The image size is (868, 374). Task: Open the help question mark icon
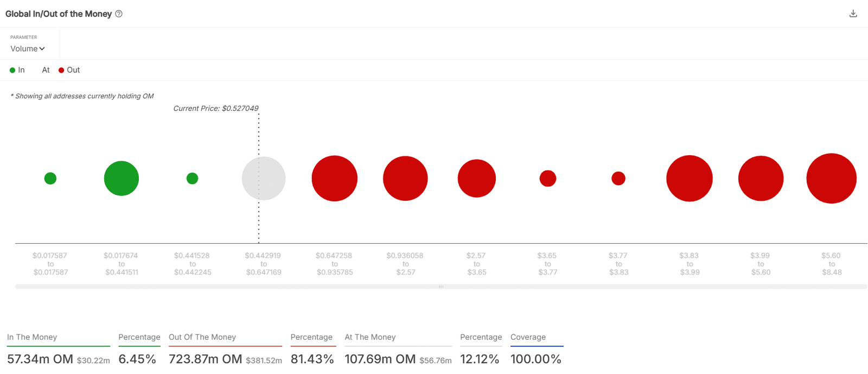coord(119,14)
